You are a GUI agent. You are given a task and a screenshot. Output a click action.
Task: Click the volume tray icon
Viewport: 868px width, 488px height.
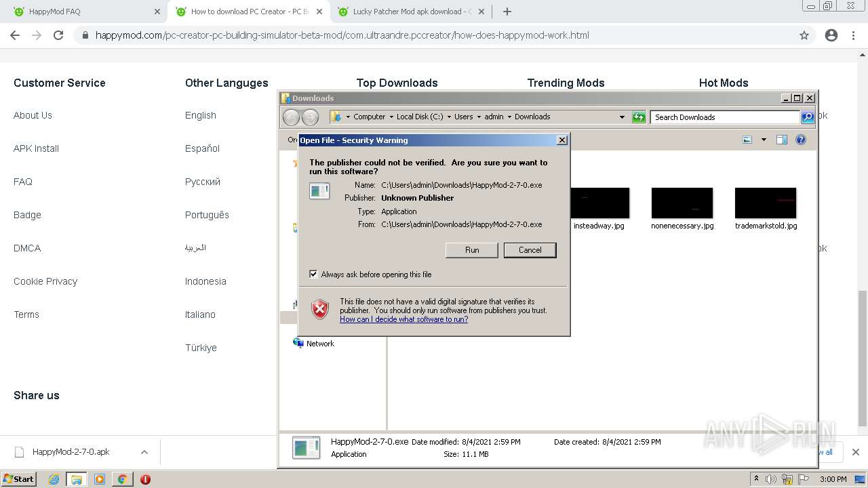tap(772, 479)
